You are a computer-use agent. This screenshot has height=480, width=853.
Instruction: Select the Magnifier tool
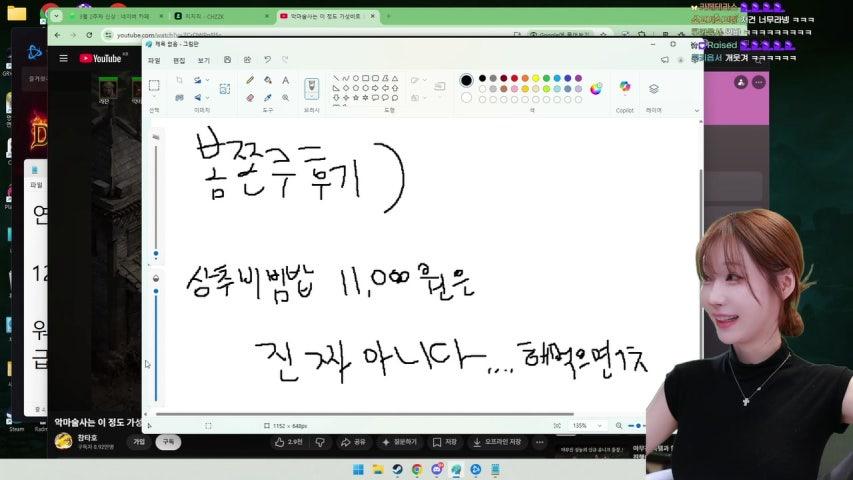tap(285, 98)
